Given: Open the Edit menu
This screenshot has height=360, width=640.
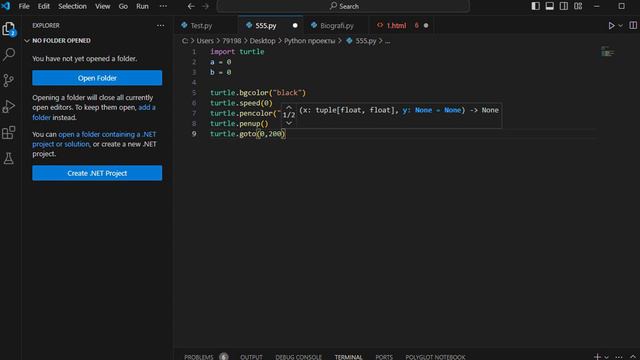Looking at the screenshot, I should 44,6.
